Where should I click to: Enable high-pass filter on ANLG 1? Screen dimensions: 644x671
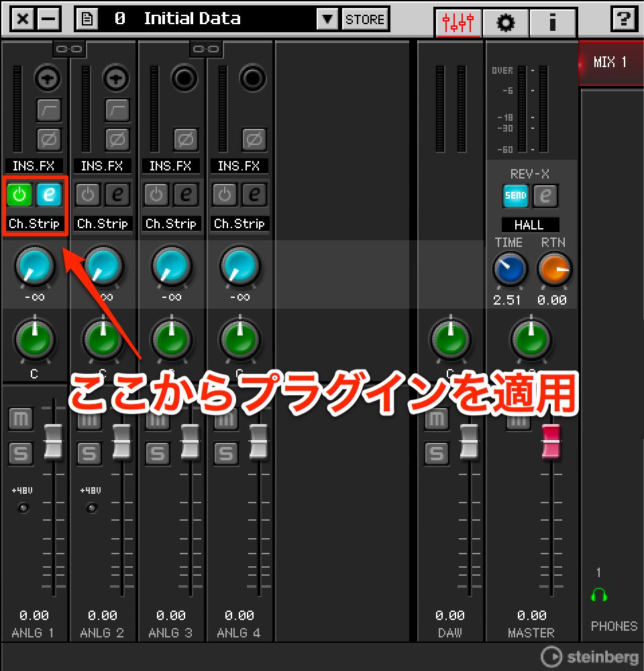click(49, 111)
